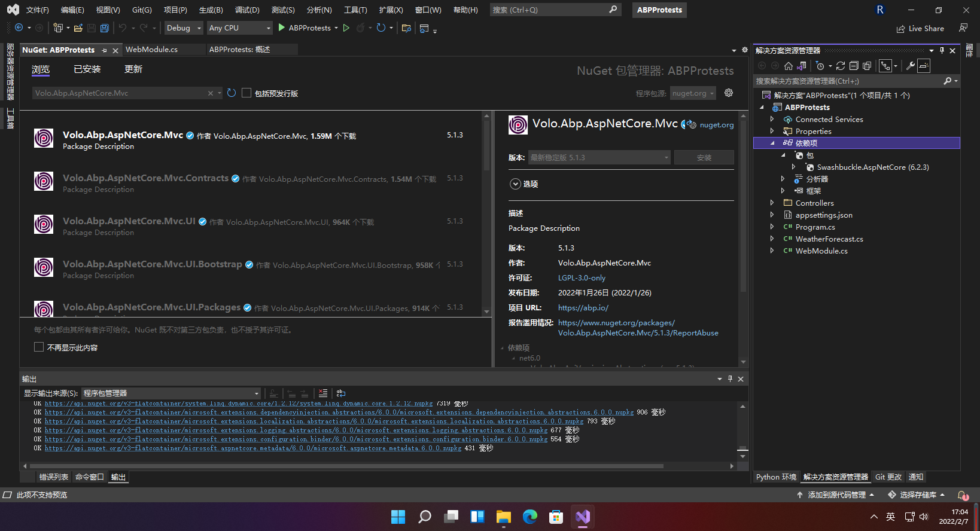The image size is (980, 531).
Task: Click Add to Source Control in status bar
Action: click(835, 495)
